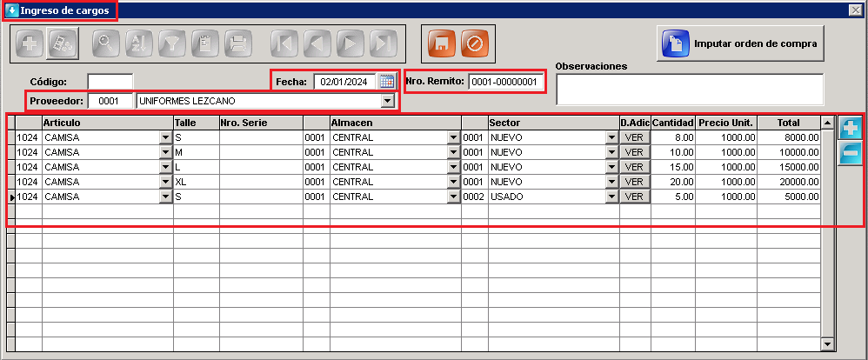Open Almacen dropdown in the USADO row
Screen dimensions: 868x360
click(x=454, y=197)
